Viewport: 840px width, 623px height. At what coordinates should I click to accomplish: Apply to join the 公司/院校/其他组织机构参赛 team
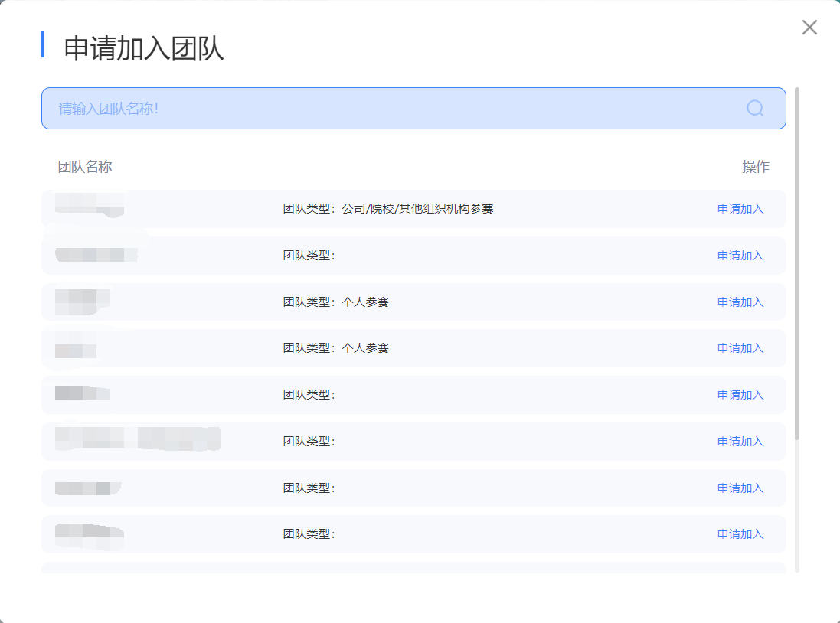pyautogui.click(x=740, y=209)
